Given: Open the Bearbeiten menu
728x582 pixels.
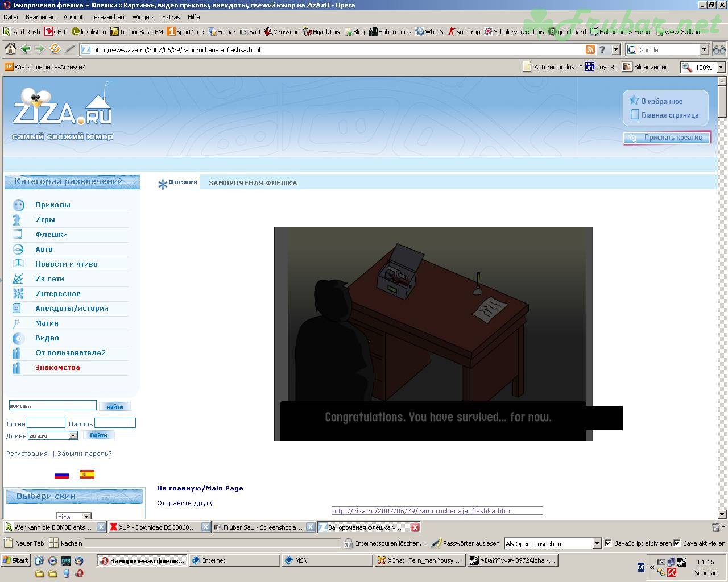Looking at the screenshot, I should (x=40, y=17).
